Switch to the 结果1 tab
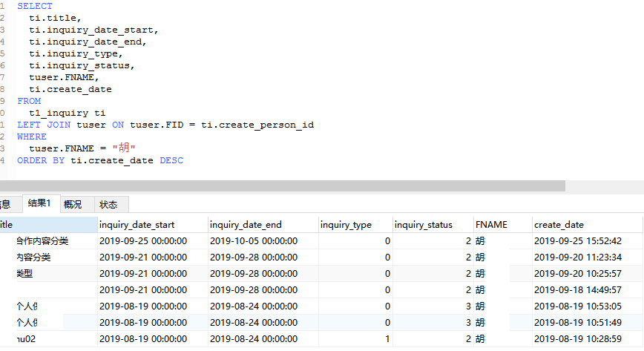The image size is (644, 351). pyautogui.click(x=41, y=203)
